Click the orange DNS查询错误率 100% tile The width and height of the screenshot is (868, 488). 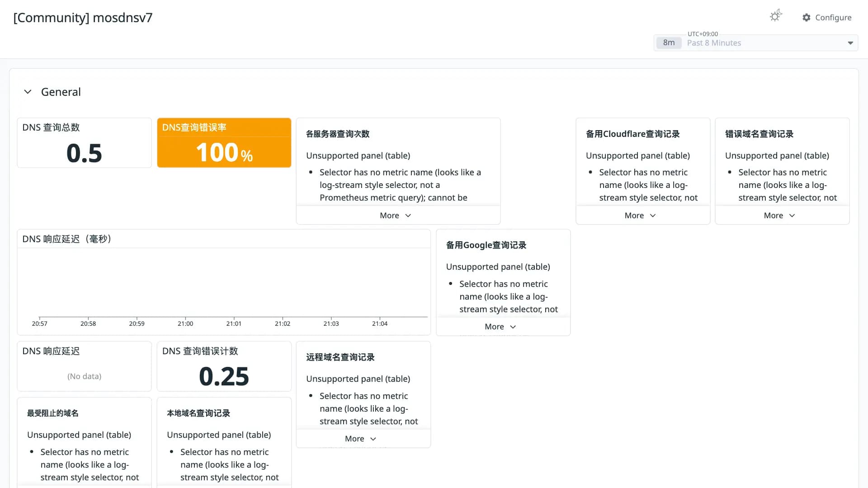click(x=224, y=143)
